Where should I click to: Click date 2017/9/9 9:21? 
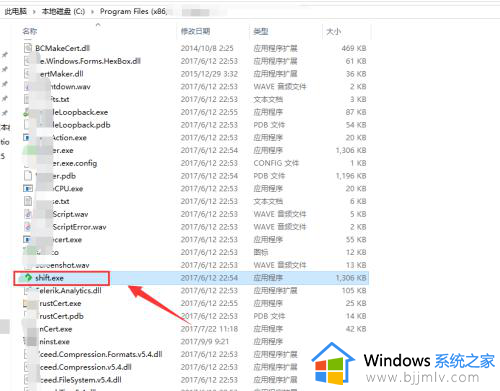[205, 342]
